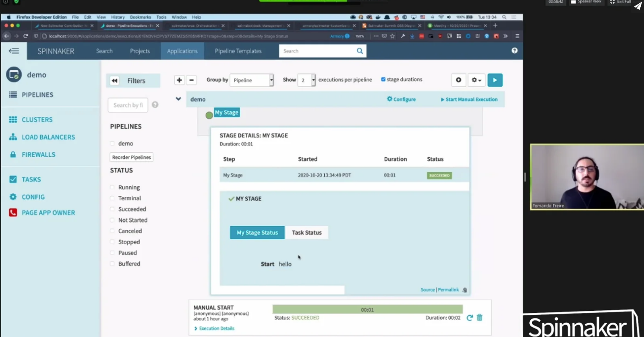Enable the Terminal status filter

[112, 198]
